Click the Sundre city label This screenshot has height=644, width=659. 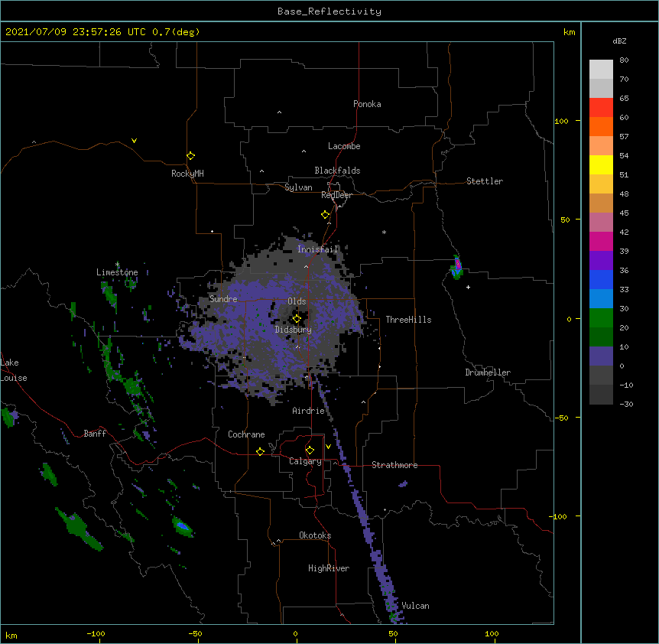(x=223, y=299)
